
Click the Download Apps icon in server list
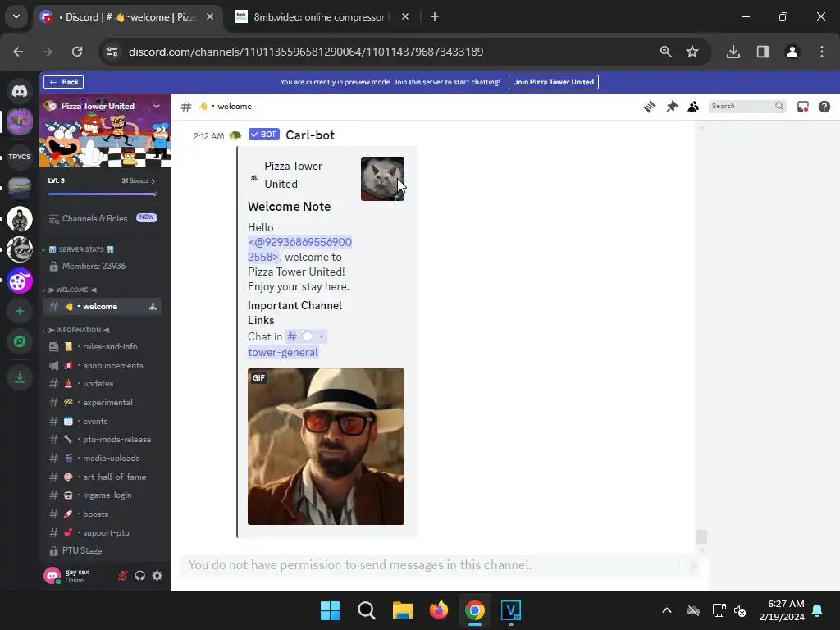click(x=20, y=377)
